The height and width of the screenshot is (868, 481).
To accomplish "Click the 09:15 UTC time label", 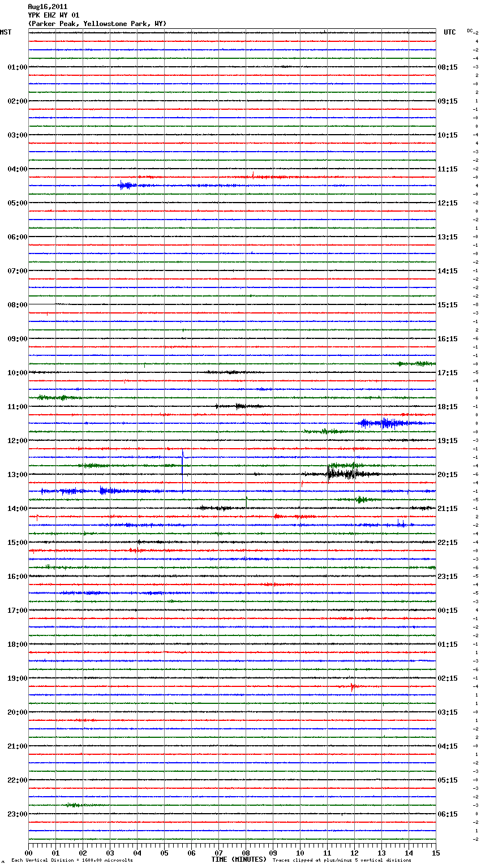I will (x=448, y=101).
